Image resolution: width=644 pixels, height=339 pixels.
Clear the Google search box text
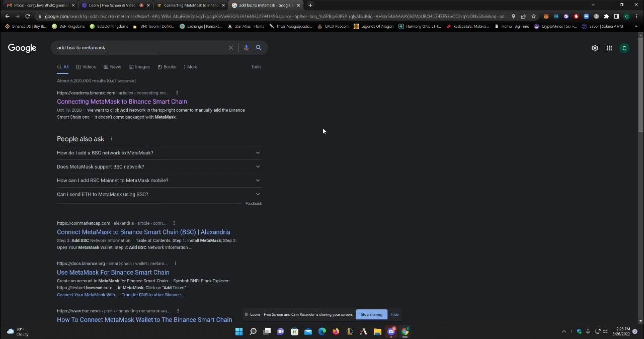click(231, 48)
